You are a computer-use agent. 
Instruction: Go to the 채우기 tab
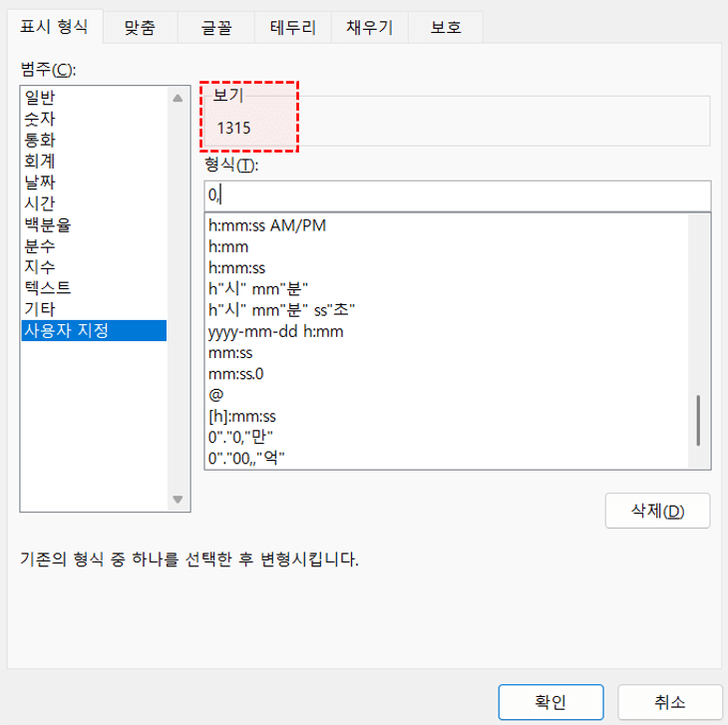coord(369,27)
